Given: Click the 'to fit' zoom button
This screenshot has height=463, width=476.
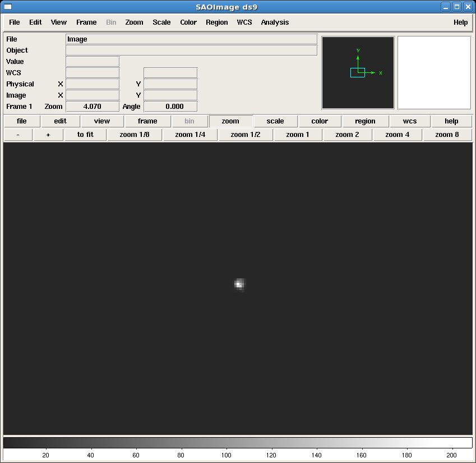Looking at the screenshot, I should (x=85, y=135).
